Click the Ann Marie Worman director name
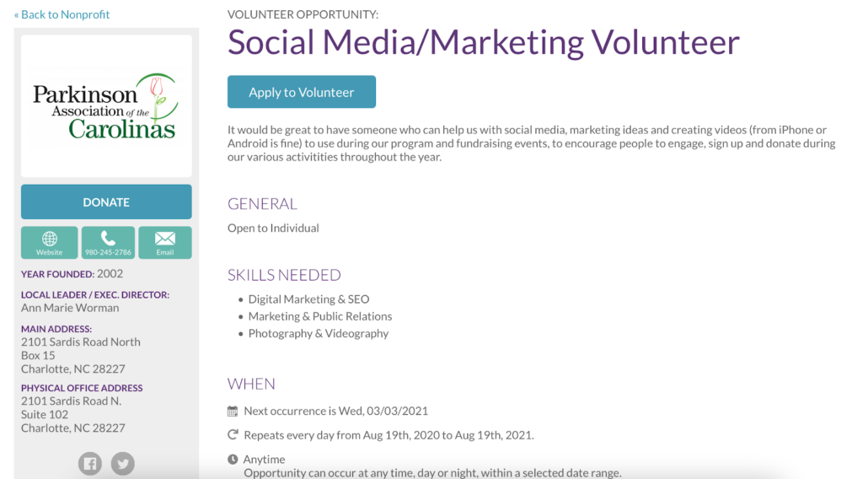 70,308
